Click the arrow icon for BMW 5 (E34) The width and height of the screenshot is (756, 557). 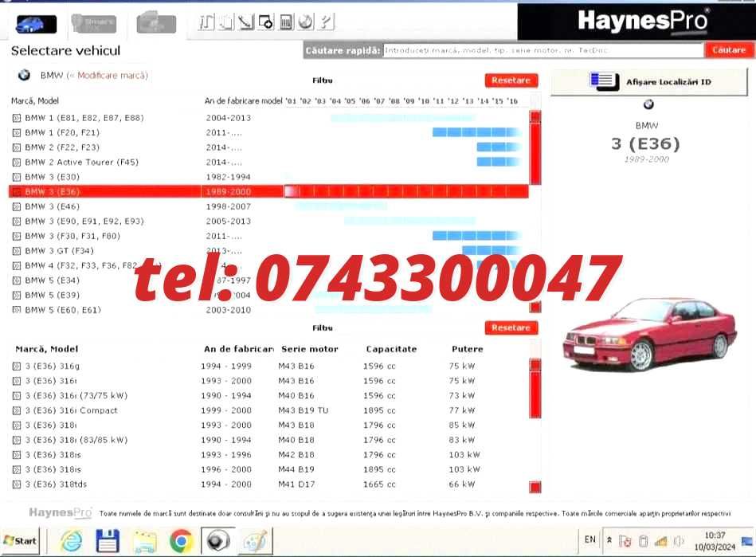tap(17, 280)
